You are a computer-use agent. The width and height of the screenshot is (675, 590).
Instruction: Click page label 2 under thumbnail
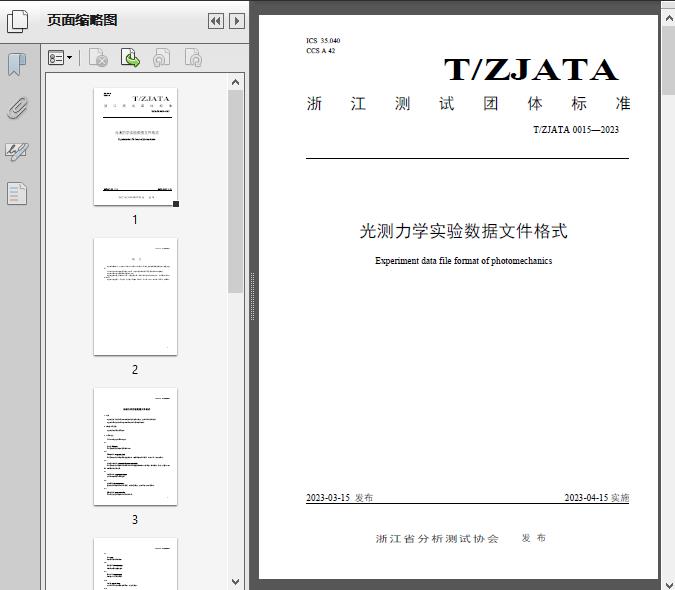135,370
